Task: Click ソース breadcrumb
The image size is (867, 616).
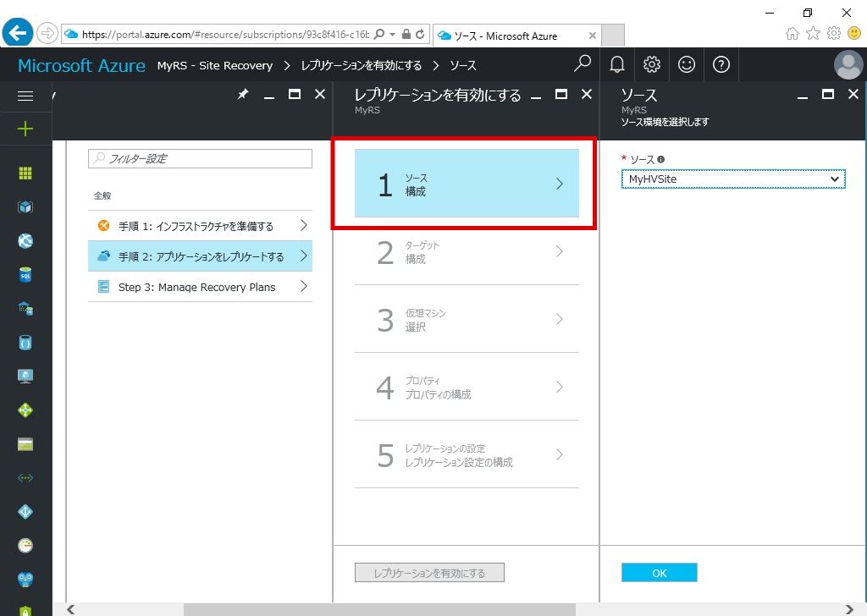Action: pyautogui.click(x=463, y=66)
